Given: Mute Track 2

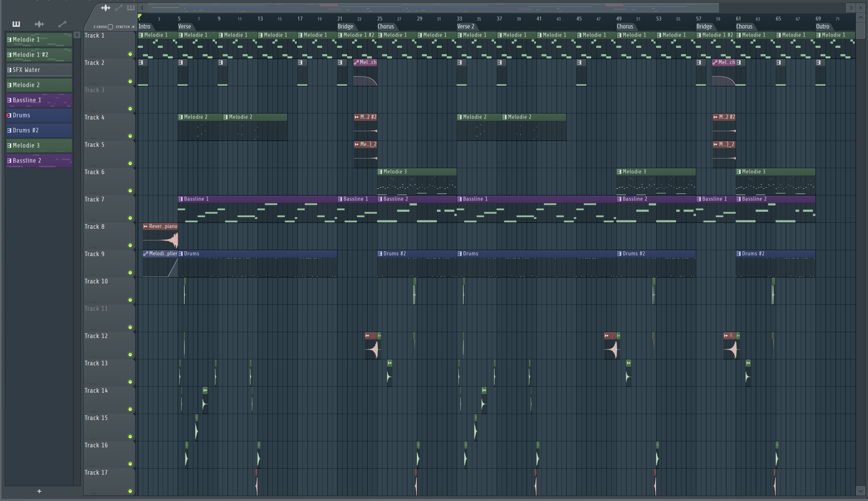Looking at the screenshot, I should (130, 81).
